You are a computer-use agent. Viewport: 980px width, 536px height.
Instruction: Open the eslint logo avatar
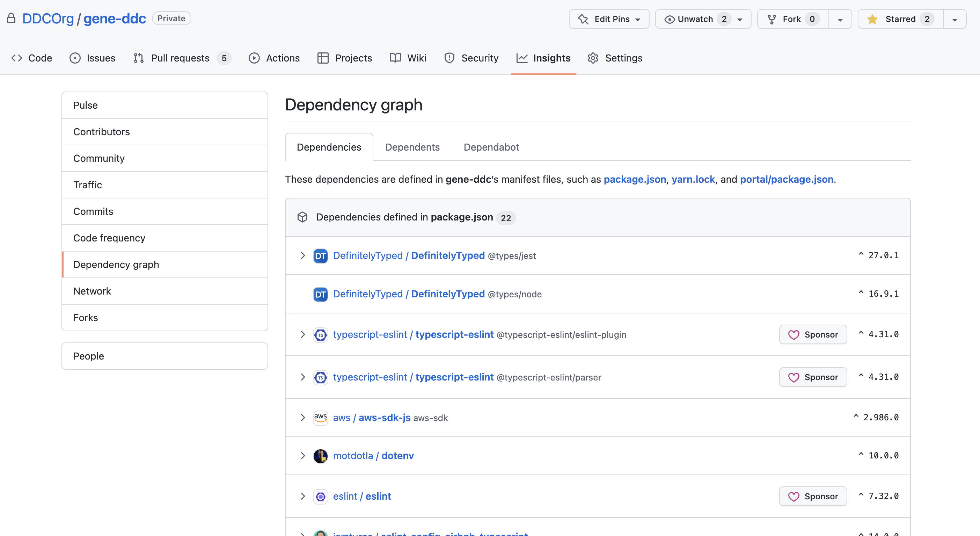pos(320,497)
